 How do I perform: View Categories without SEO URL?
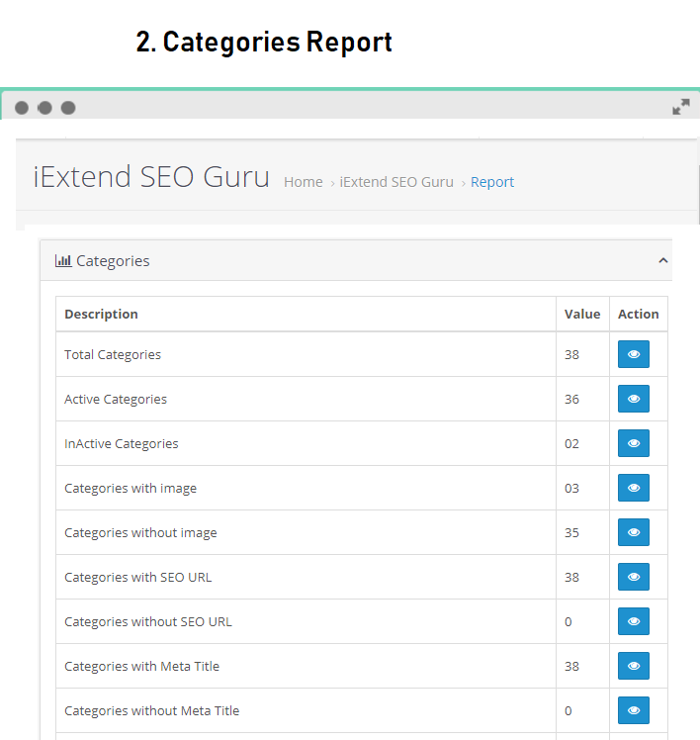633,621
